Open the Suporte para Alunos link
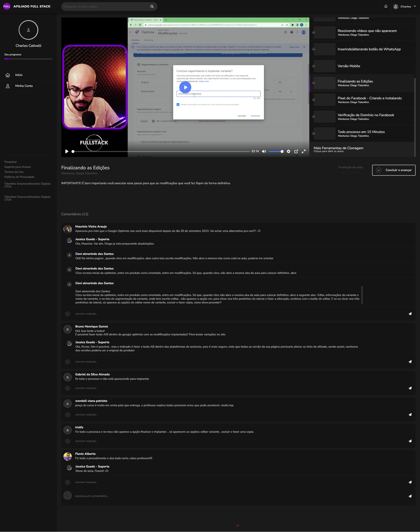The height and width of the screenshot is (532, 420). (17, 167)
